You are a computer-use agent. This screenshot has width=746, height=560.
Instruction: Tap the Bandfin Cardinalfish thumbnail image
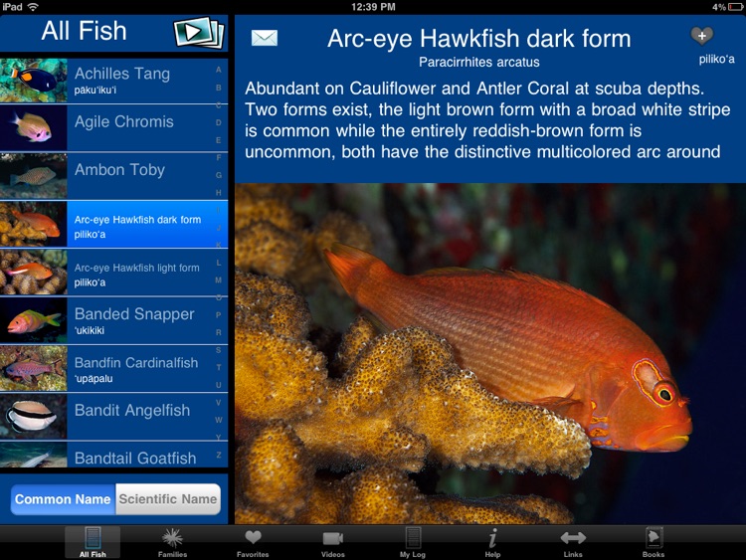tap(33, 368)
